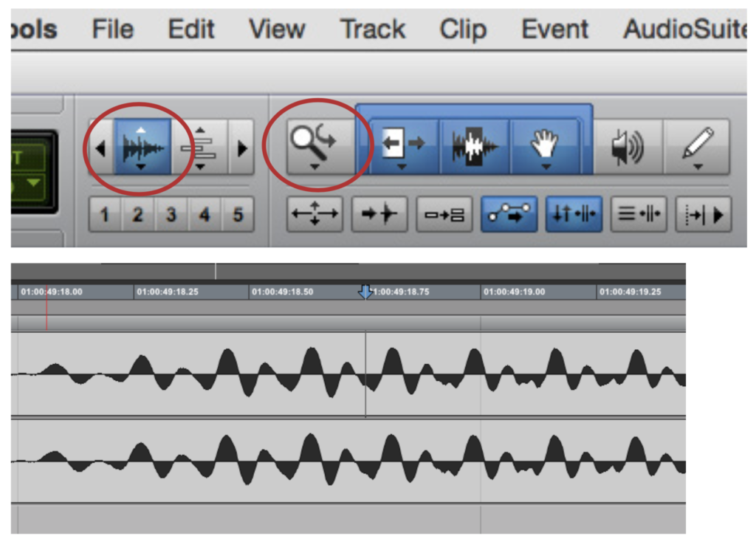This screenshot has height=544, width=756.
Task: Select the Scrubber speaker tool
Action: pos(628,146)
